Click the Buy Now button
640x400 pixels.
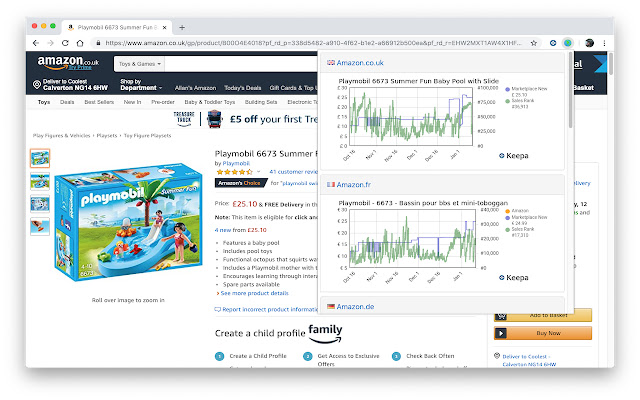tap(543, 333)
